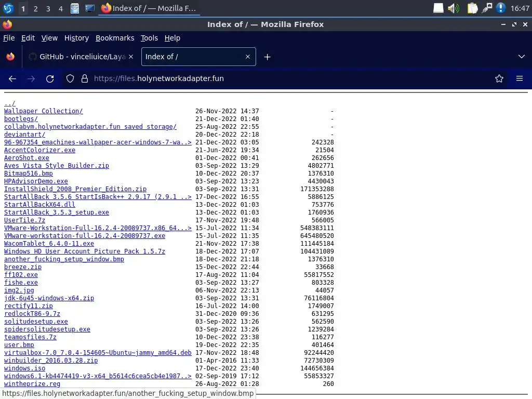Viewport: 532px width, 399px height.
Task: Open wintheprize.reg link
Action: pyautogui.click(x=32, y=384)
